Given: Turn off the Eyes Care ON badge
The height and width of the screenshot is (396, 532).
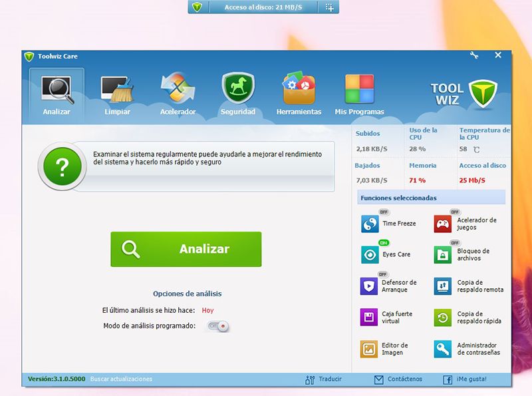Looking at the screenshot, I should (x=384, y=243).
